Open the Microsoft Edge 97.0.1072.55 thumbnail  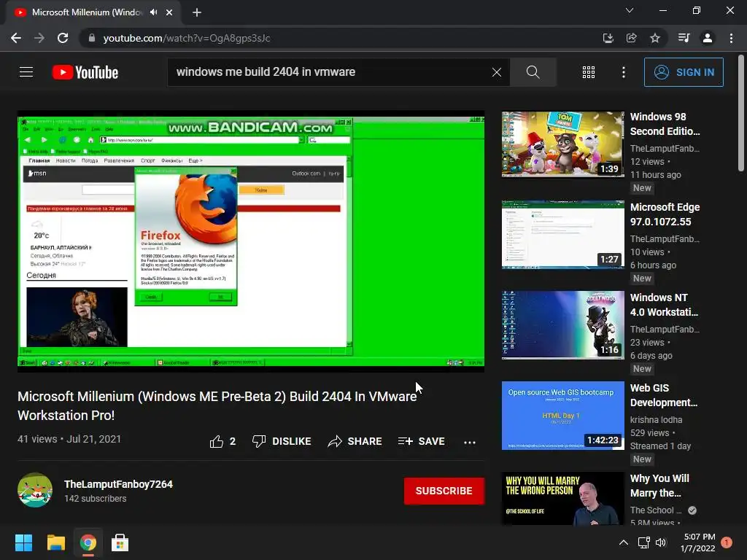pyautogui.click(x=562, y=235)
